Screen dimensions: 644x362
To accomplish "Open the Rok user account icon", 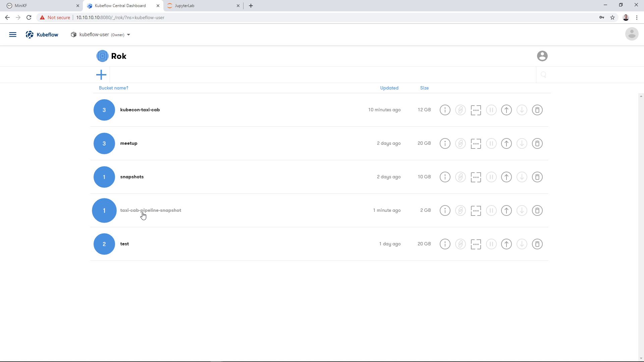I will click(542, 56).
